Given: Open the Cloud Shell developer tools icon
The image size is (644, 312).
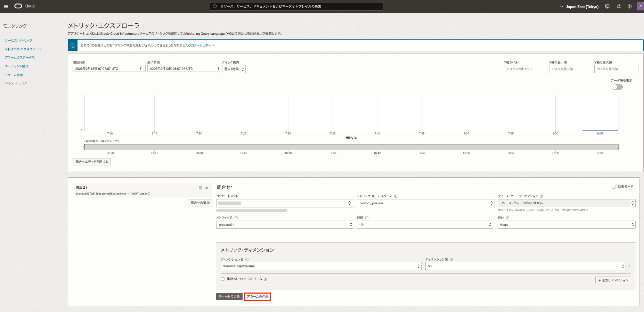Looking at the screenshot, I should coord(607,7).
